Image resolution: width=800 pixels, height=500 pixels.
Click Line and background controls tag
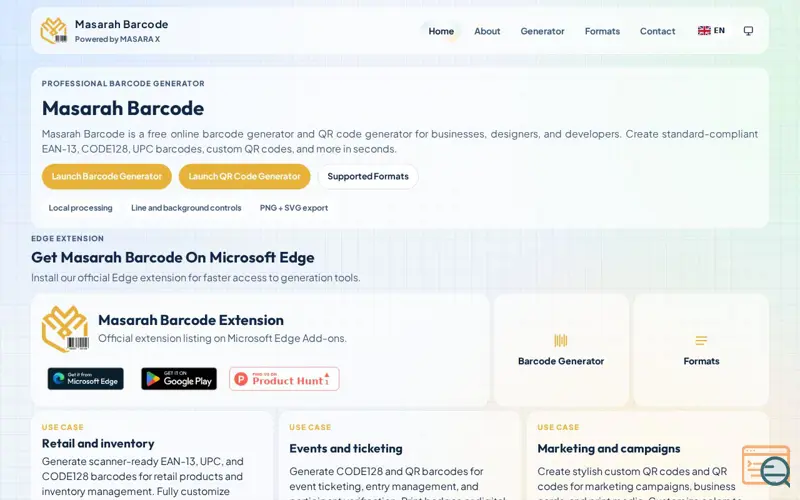(186, 208)
